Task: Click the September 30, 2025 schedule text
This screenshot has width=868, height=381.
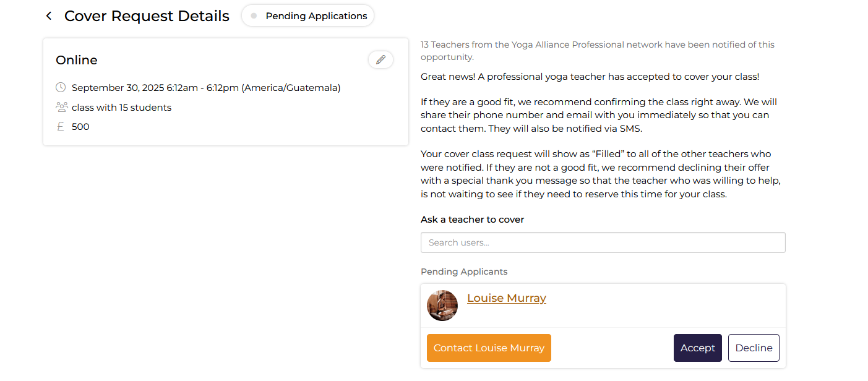Action: pos(206,88)
